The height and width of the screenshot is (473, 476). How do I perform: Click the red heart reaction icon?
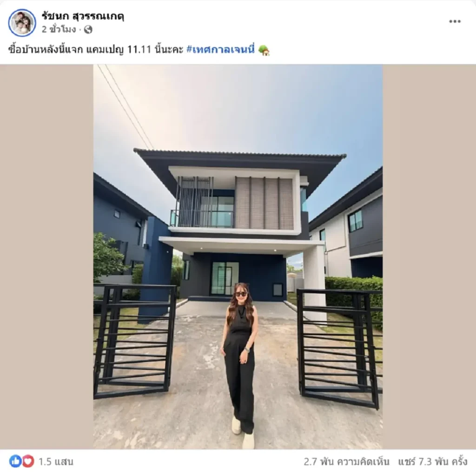[x=27, y=461]
